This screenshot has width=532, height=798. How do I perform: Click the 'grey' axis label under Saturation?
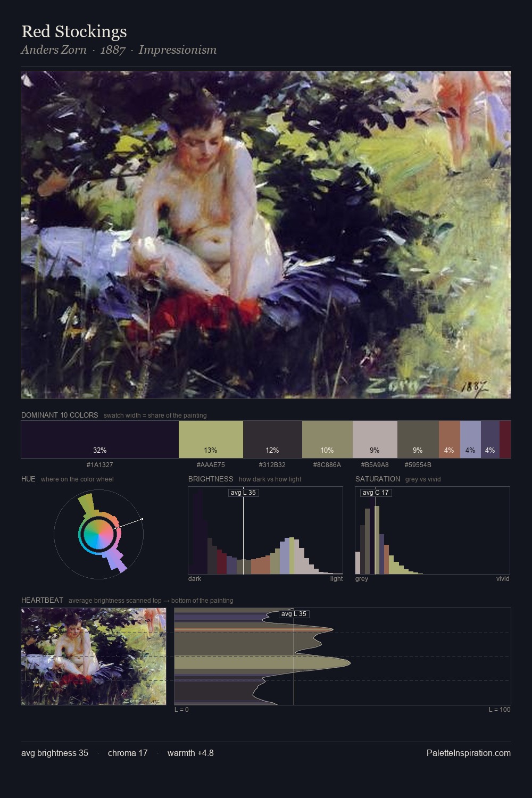point(362,579)
